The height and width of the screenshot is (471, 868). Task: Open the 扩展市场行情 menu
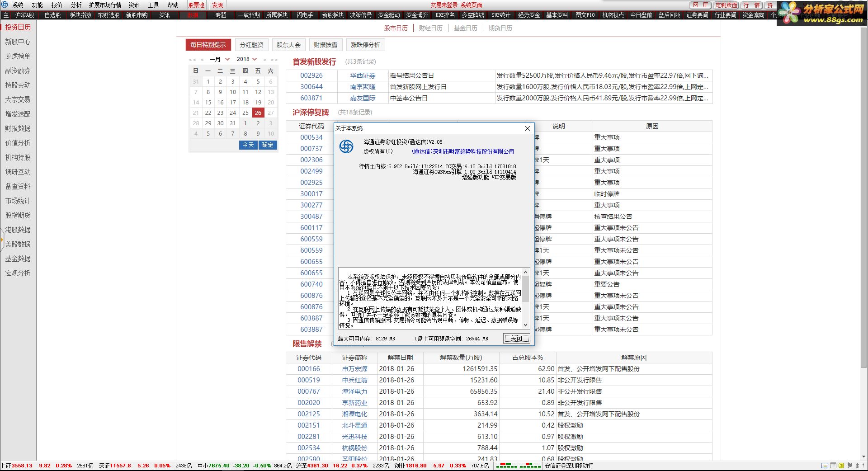pyautogui.click(x=105, y=5)
